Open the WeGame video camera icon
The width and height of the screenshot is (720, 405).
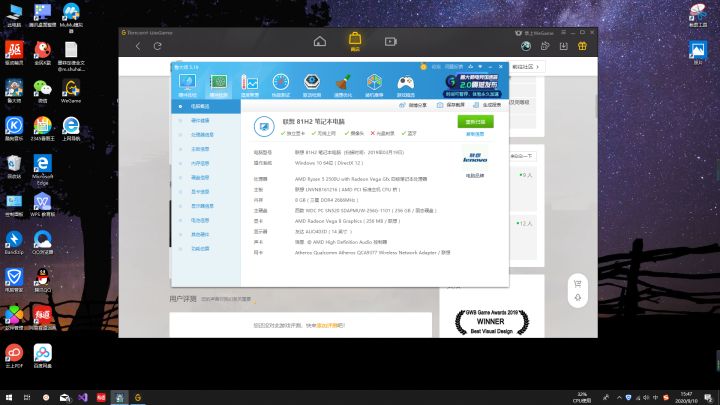[391, 42]
